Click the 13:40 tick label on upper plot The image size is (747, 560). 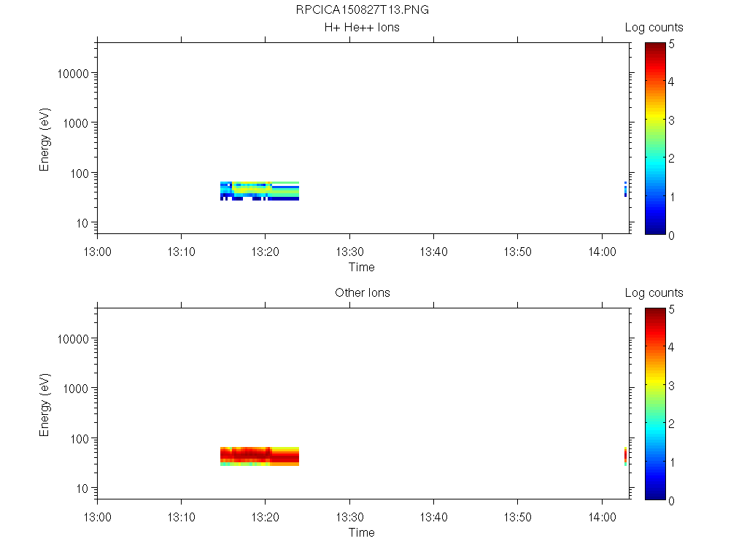(433, 252)
